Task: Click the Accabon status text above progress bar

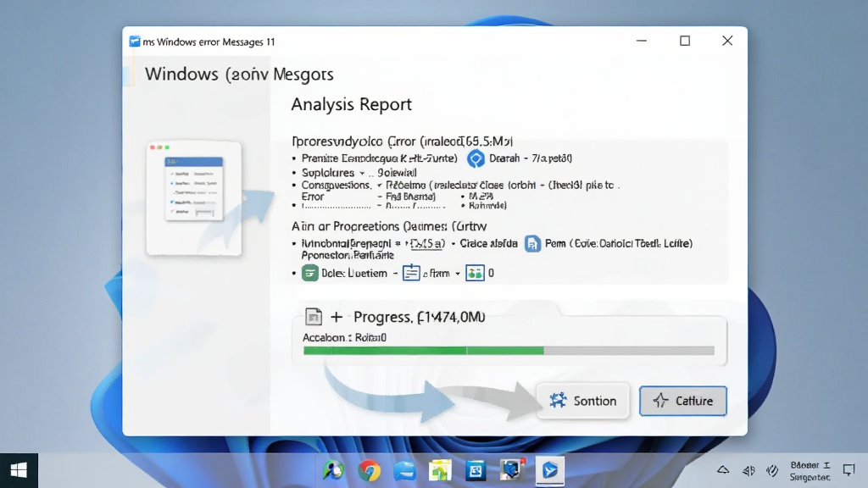Action: tap(344, 337)
